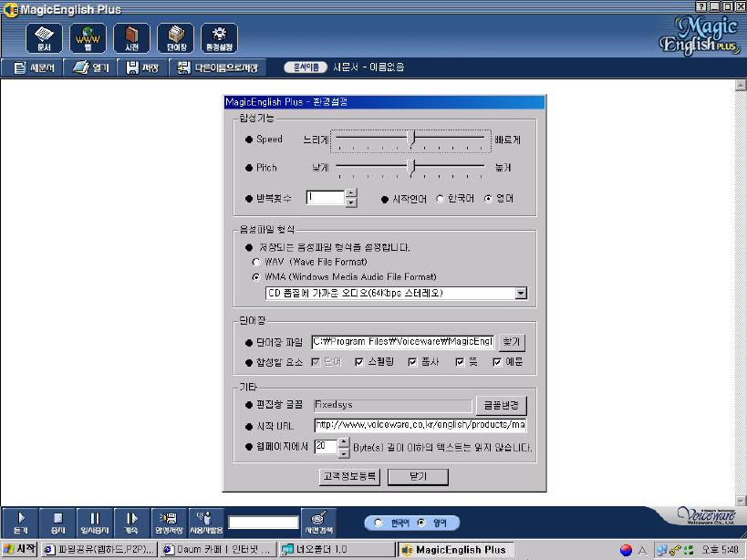Browse wordbook file with 찾기 button

(x=512, y=342)
